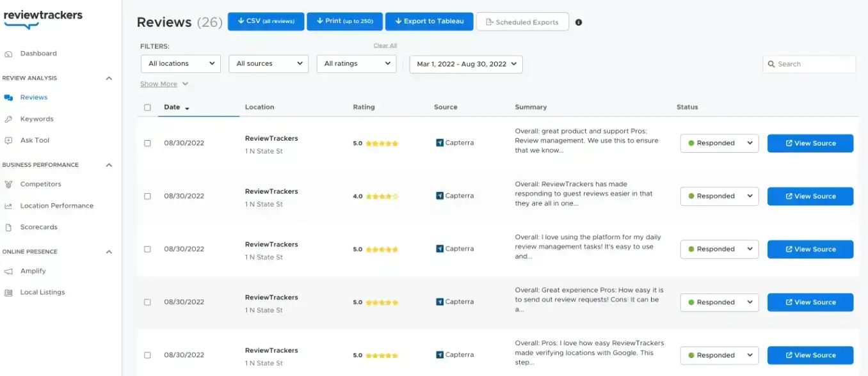Click the Amplify megaphone icon
The image size is (868, 376).
pyautogui.click(x=8, y=271)
